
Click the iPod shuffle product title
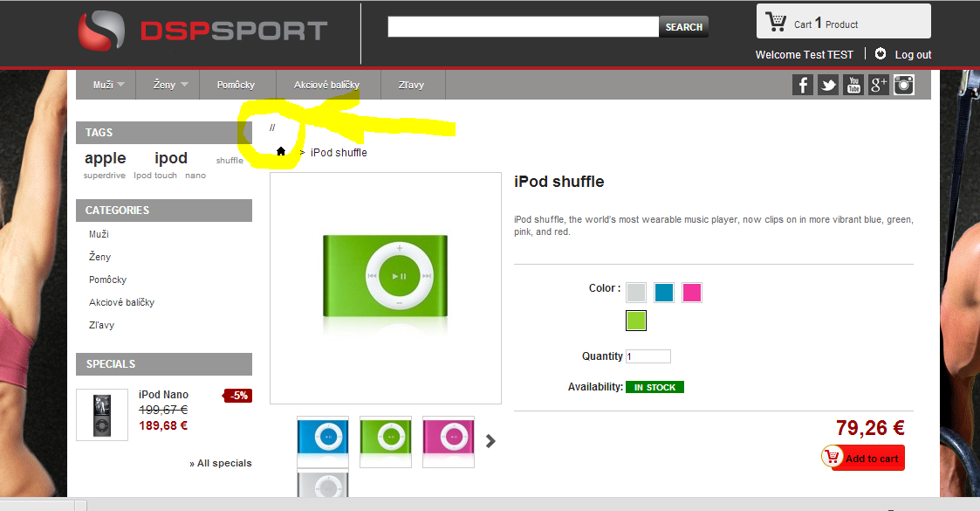pyautogui.click(x=559, y=182)
